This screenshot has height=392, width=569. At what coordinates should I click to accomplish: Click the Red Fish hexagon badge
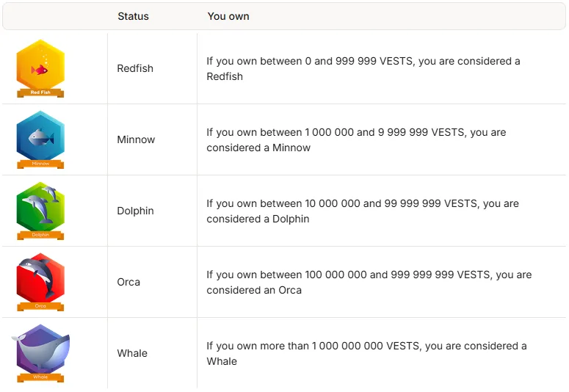tap(40, 68)
